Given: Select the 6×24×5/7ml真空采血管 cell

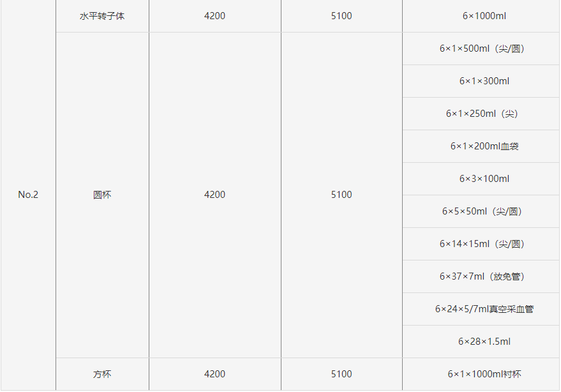Looking at the screenshot, I should tap(484, 309).
